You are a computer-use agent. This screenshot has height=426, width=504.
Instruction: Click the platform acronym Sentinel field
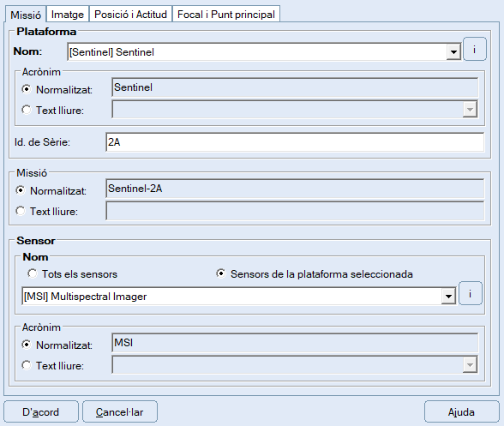(295, 87)
